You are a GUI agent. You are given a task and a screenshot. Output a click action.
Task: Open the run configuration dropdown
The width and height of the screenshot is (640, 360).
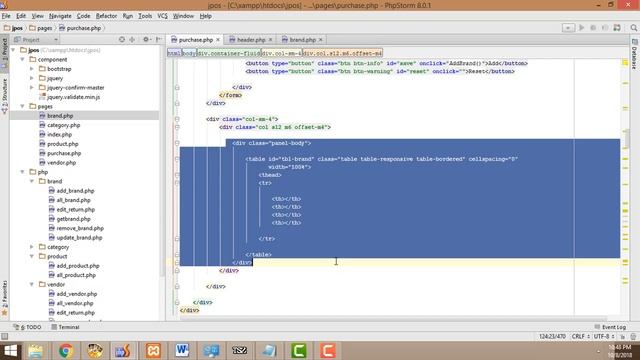click(x=568, y=28)
